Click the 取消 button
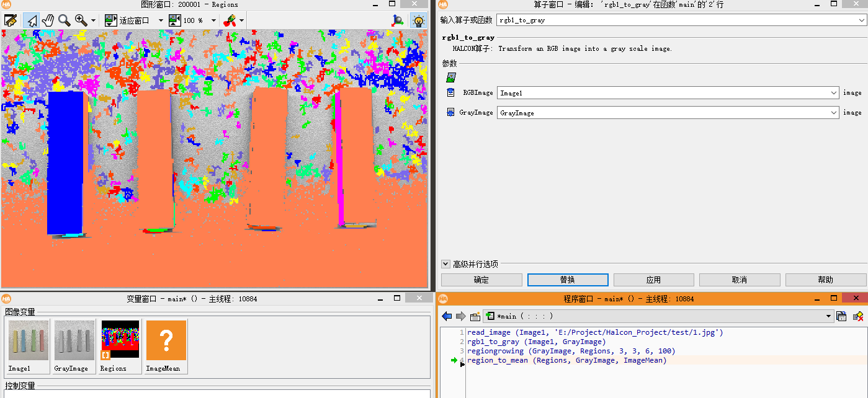 (740, 280)
